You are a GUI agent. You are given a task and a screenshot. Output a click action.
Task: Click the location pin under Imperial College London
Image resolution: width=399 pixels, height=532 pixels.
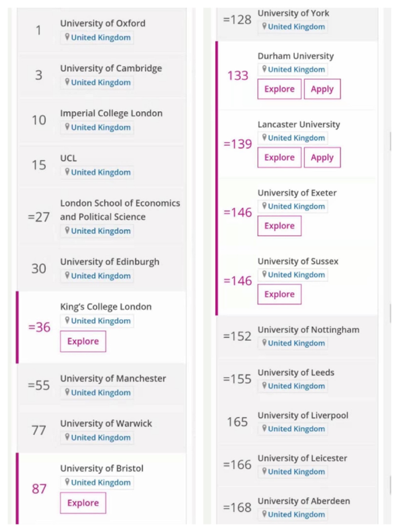67,127
